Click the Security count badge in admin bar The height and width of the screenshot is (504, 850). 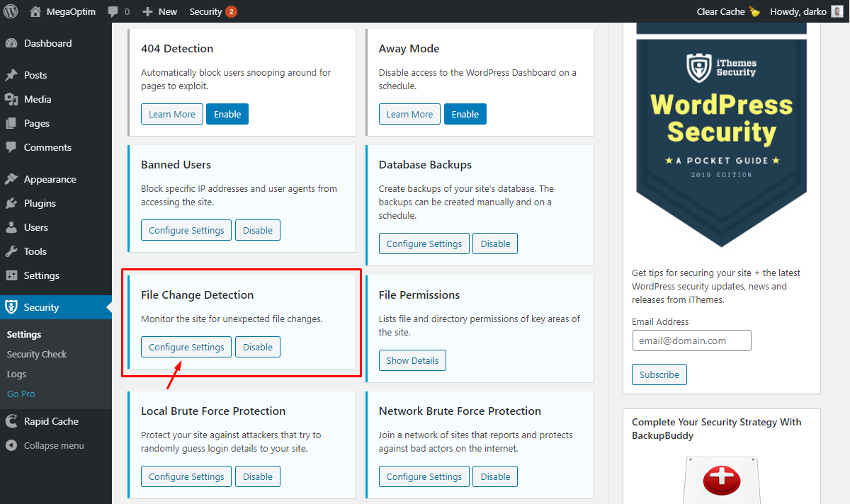click(231, 11)
